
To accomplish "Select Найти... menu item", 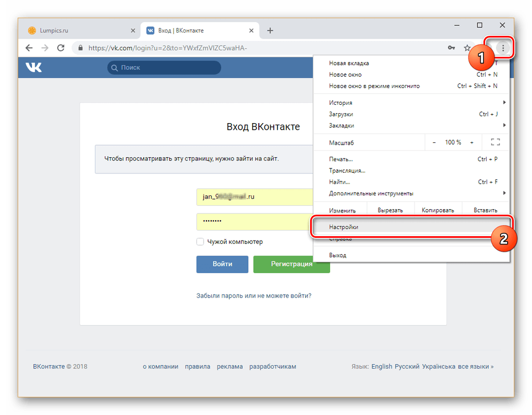I will tap(411, 182).
